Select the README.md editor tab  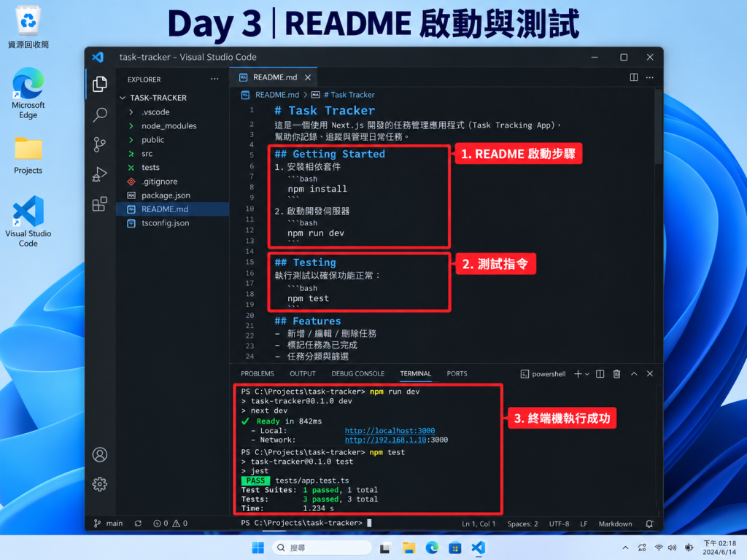pyautogui.click(x=273, y=77)
